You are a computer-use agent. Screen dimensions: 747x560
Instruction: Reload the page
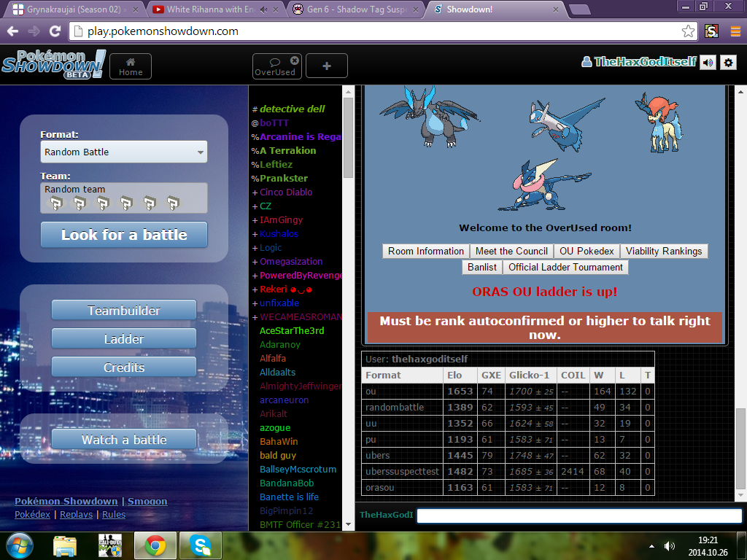pyautogui.click(x=55, y=31)
